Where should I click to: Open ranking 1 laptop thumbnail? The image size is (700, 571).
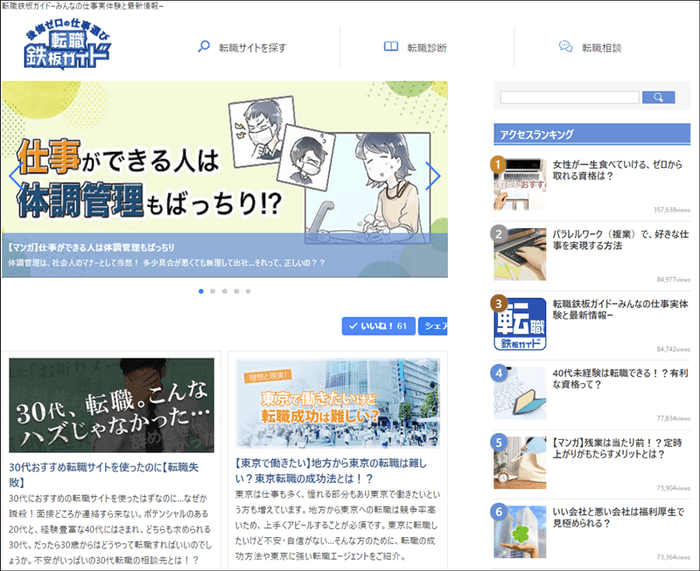click(520, 184)
